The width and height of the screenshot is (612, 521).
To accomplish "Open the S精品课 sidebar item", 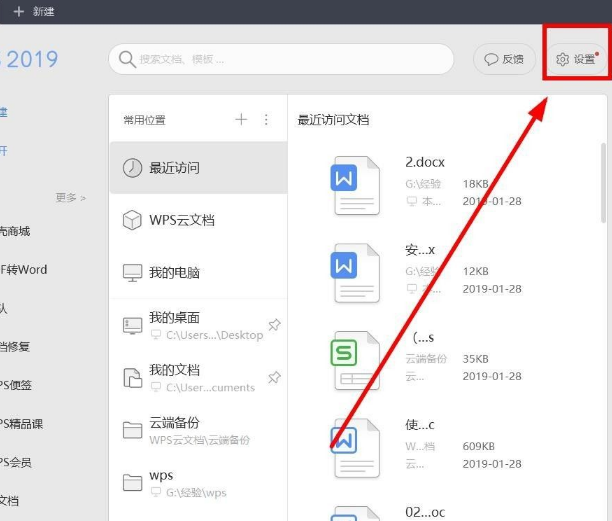I will click(21, 424).
